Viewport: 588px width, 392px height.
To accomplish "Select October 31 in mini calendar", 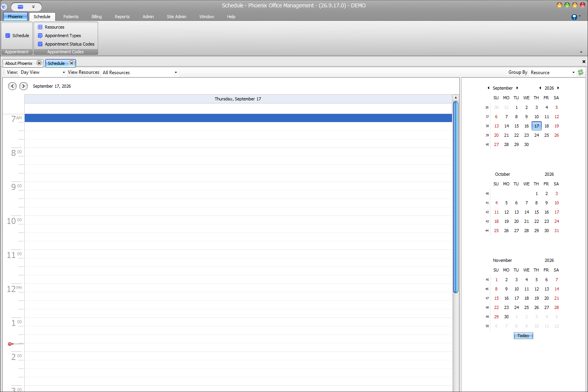I will point(557,231).
